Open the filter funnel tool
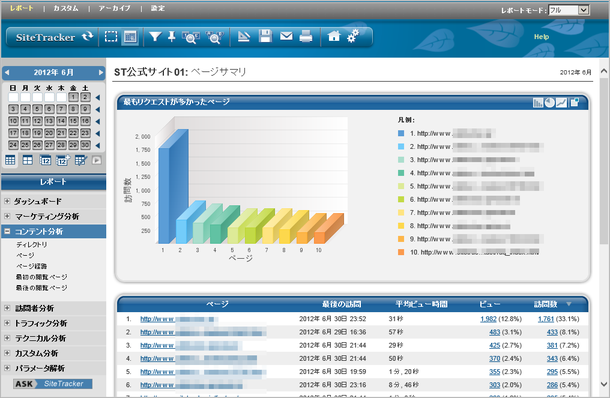Screen dimensions: 610x398 point(155,37)
